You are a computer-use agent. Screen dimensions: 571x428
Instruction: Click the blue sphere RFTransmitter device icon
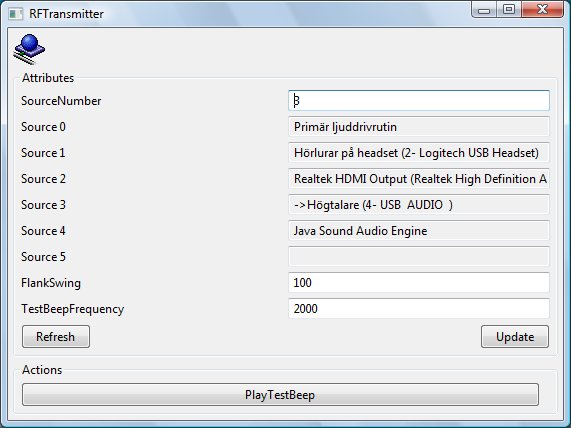click(x=29, y=49)
